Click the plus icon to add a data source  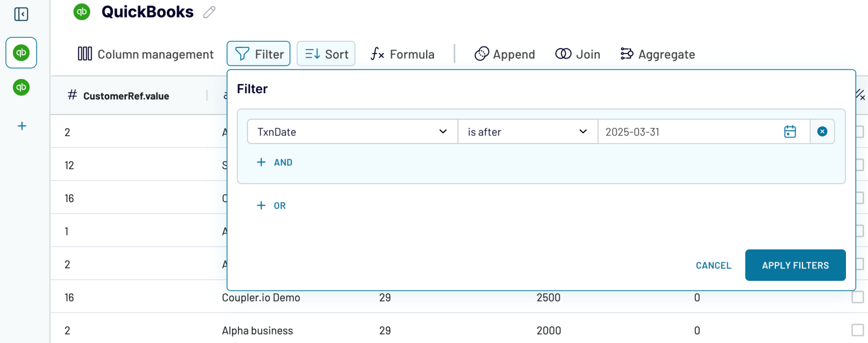(x=21, y=125)
